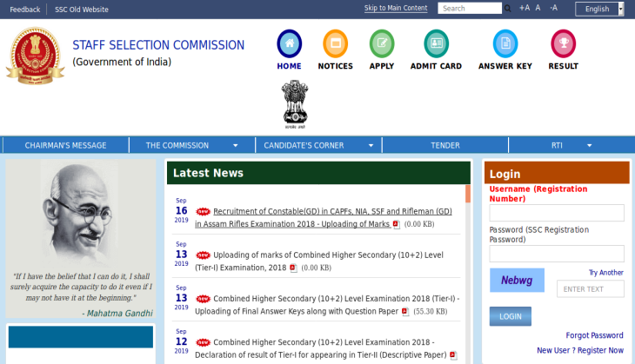Click the top Search input field
Screen dimensions: 635x364
point(470,8)
